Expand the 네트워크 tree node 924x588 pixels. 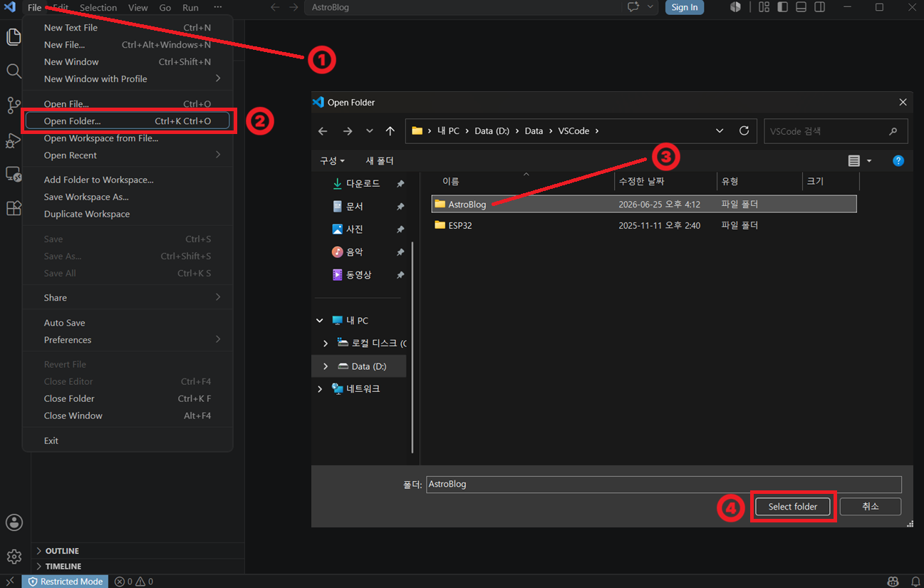pyautogui.click(x=320, y=389)
